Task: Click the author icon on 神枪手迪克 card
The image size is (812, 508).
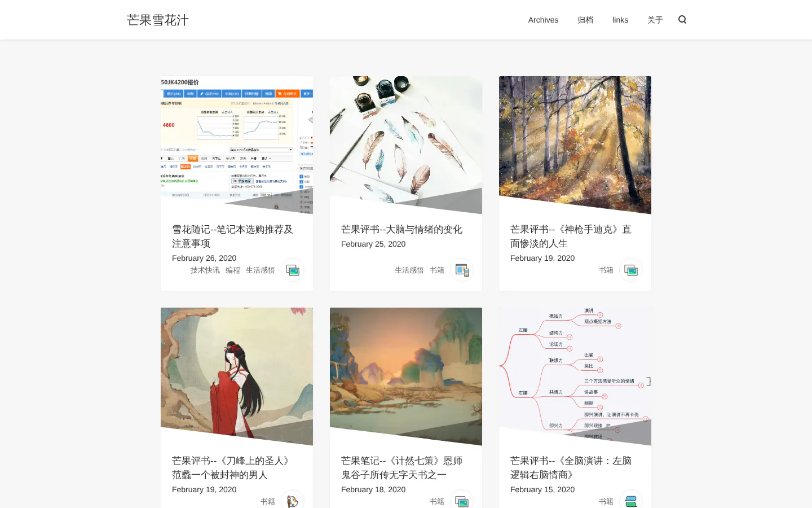Action: 631,270
